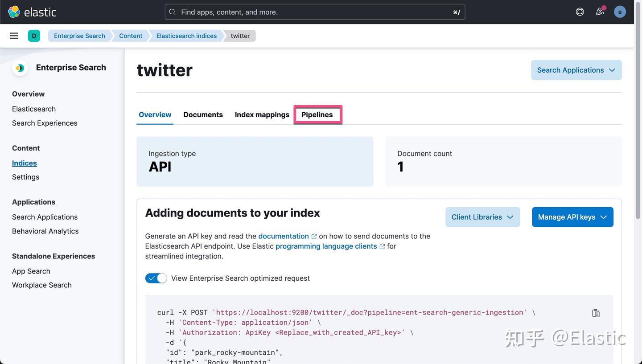Open the user avatar menu

point(620,12)
